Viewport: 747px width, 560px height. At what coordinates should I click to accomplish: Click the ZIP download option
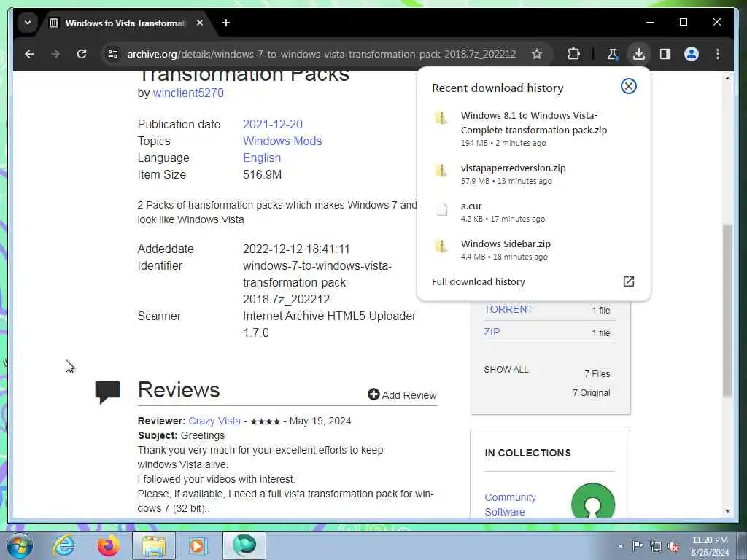(x=492, y=332)
